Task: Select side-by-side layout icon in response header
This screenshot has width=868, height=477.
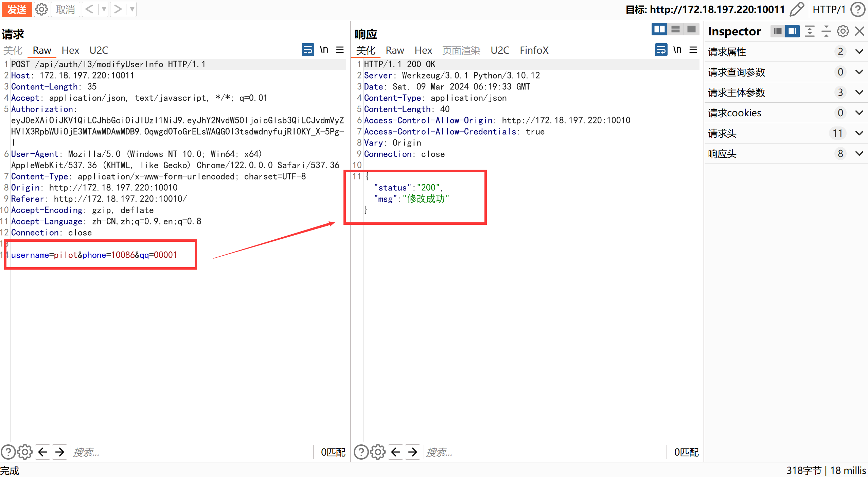Action: coord(659,29)
